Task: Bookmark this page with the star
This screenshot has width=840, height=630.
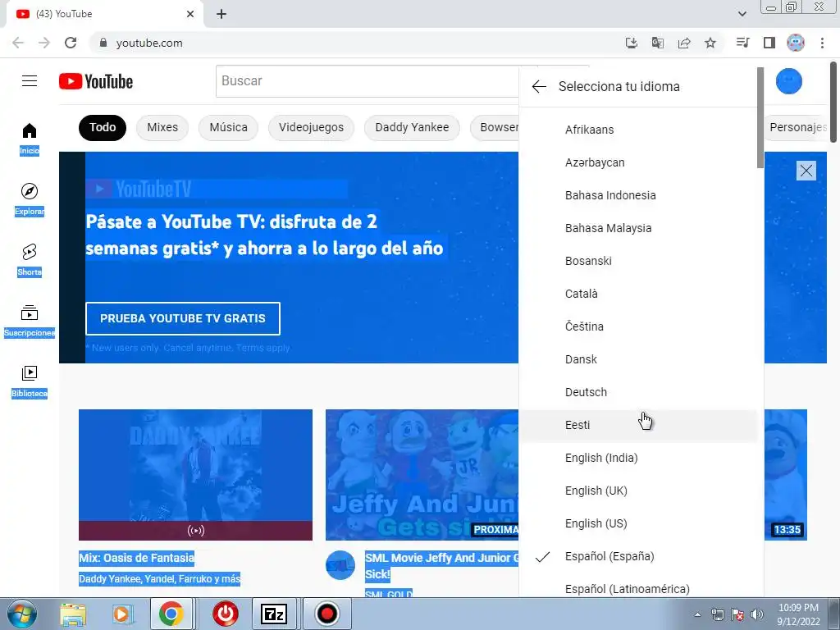Action: (x=710, y=43)
